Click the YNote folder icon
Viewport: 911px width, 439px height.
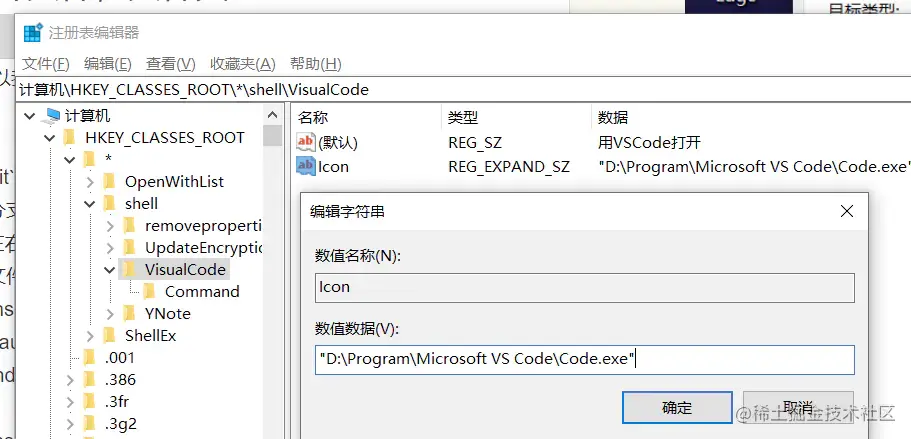130,313
